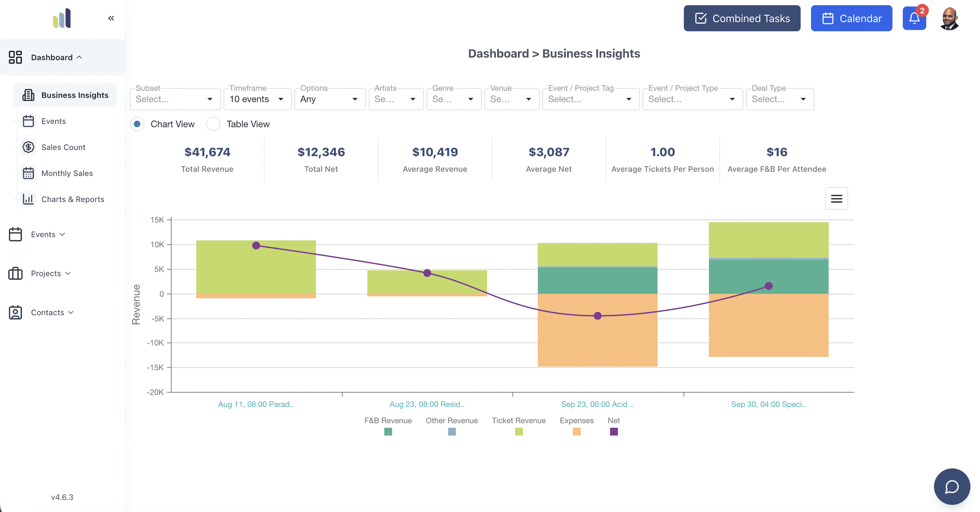The height and width of the screenshot is (512, 980).
Task: Open the Venue dropdown
Action: pos(512,99)
